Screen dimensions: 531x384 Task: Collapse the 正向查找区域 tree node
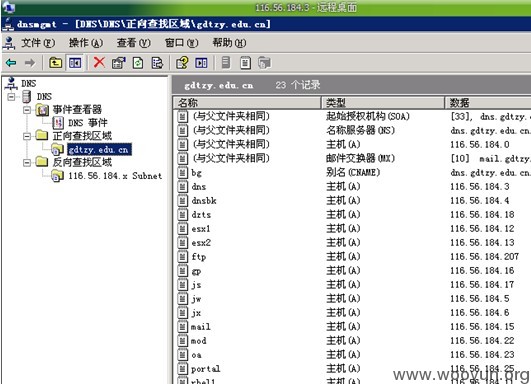(x=27, y=136)
